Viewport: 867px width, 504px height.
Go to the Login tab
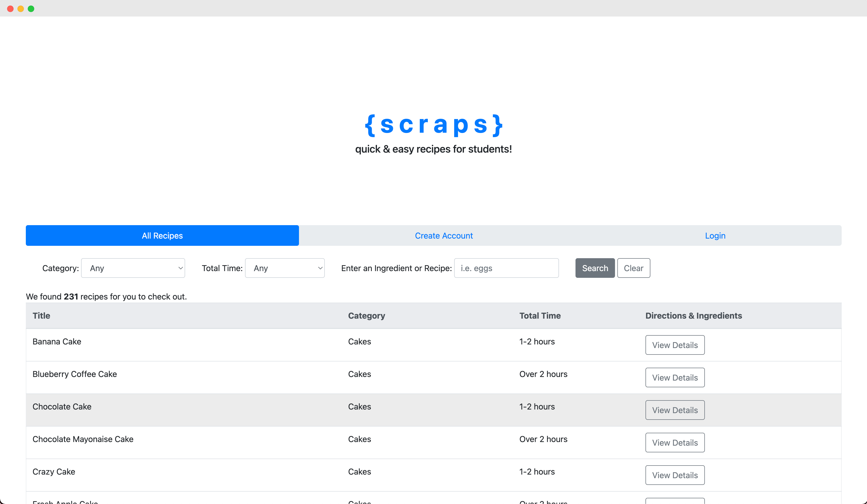coord(715,235)
